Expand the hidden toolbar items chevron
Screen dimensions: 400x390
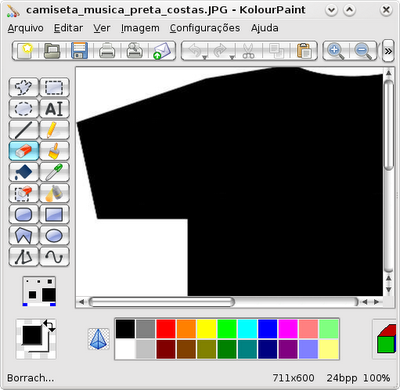pyautogui.click(x=388, y=51)
